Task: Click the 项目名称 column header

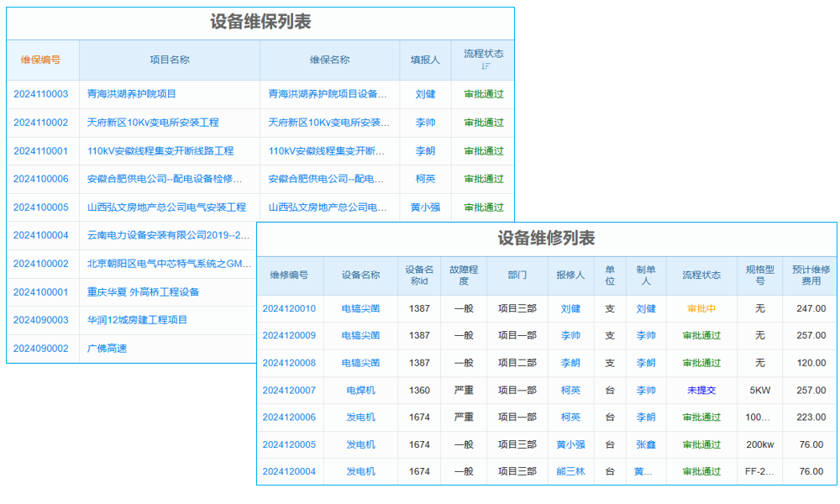Action: (x=169, y=59)
